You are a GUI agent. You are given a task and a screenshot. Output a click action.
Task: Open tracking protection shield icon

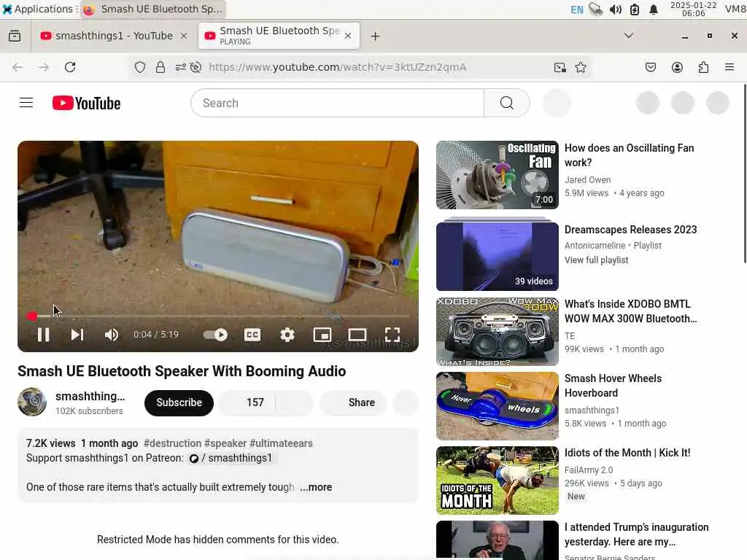pos(139,67)
